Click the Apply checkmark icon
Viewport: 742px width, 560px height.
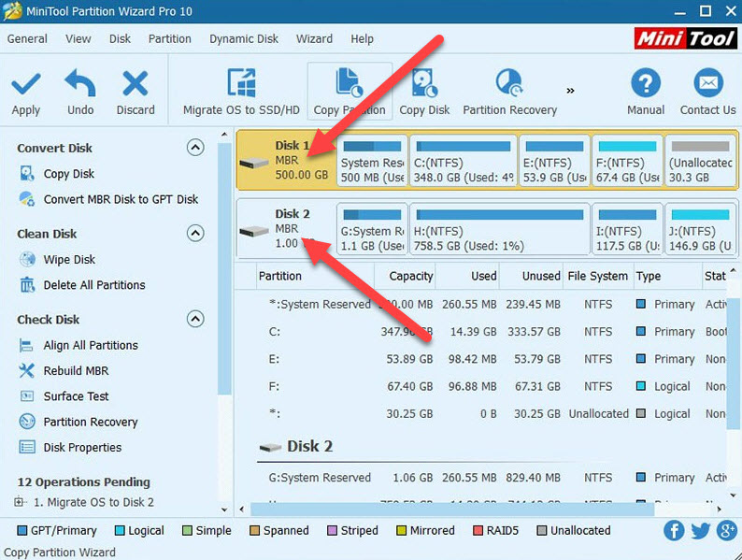(25, 85)
